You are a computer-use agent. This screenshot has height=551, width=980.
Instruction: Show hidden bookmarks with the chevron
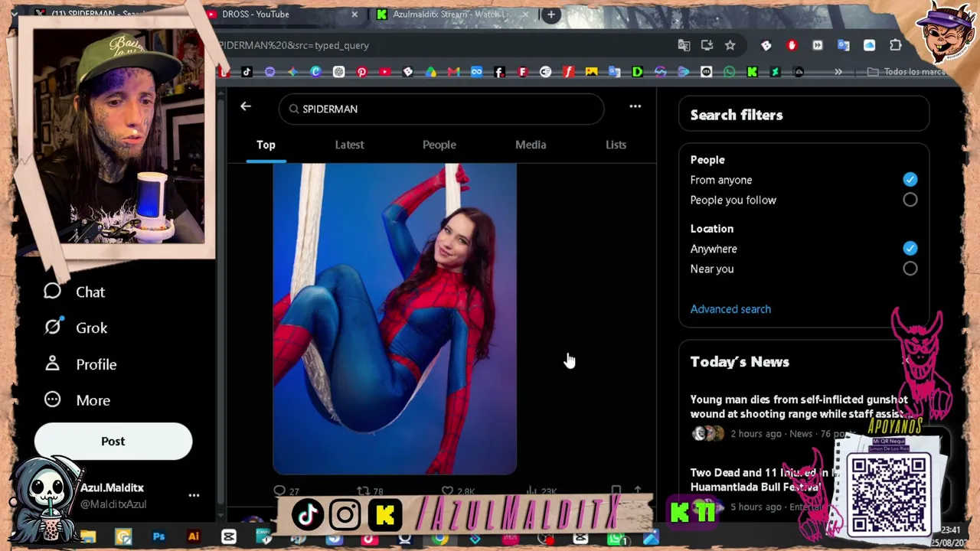pos(838,72)
